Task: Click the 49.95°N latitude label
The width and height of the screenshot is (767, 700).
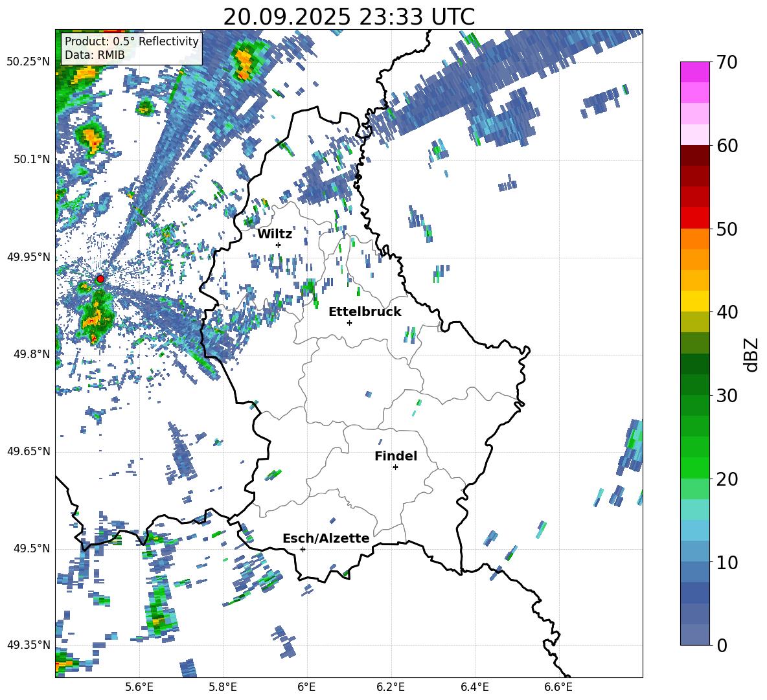Action: (x=29, y=257)
